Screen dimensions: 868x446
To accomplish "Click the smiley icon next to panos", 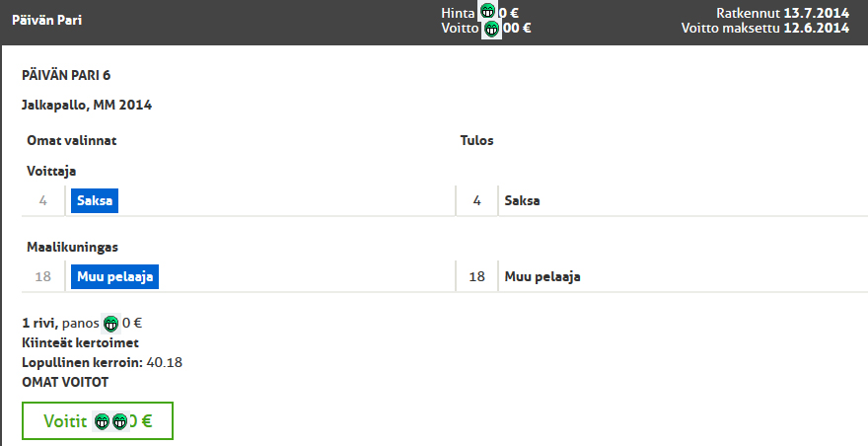I will 110,323.
